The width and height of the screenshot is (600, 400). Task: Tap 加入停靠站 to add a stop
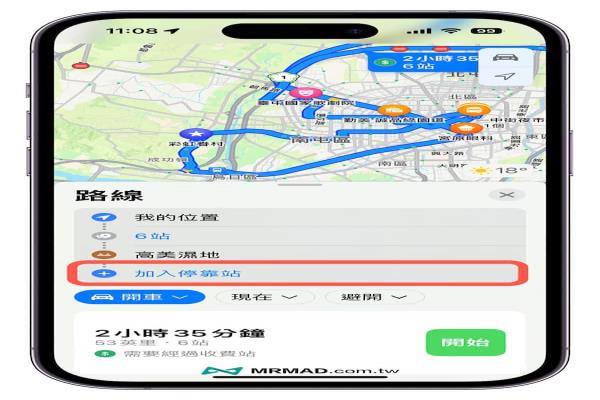tap(188, 273)
